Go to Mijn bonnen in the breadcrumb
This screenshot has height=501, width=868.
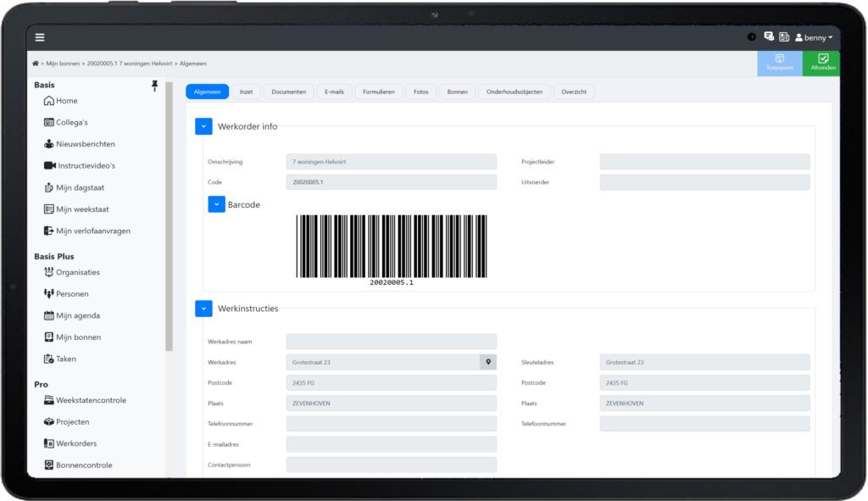(63, 64)
